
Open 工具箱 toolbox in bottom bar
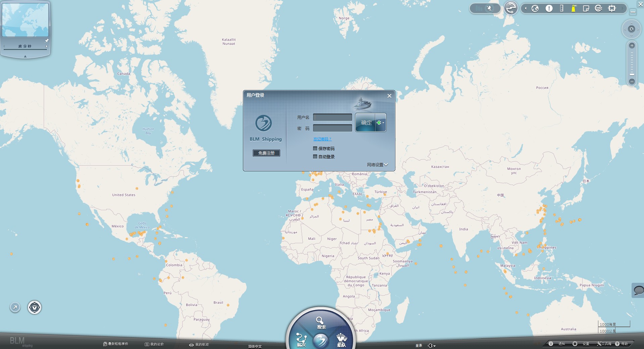pyautogui.click(x=603, y=344)
